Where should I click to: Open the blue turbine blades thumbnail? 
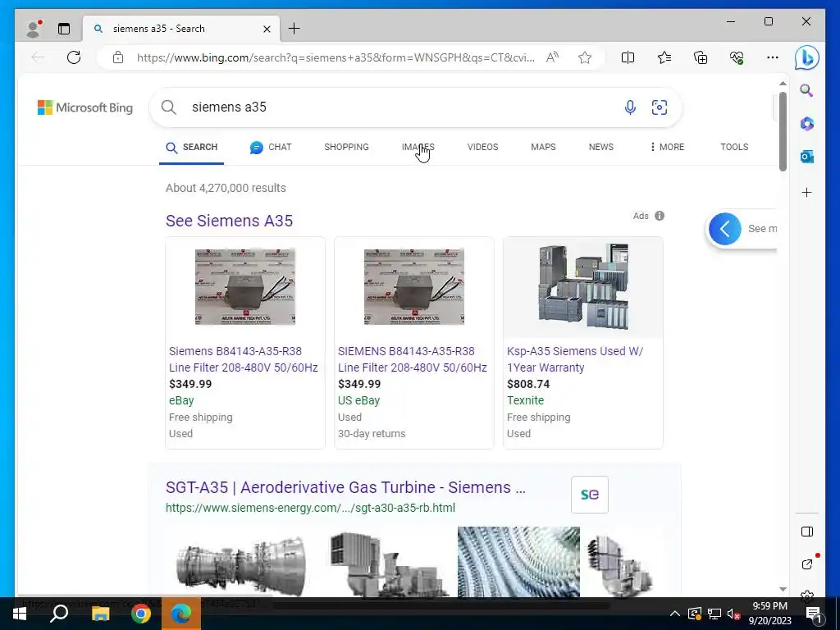(x=518, y=562)
